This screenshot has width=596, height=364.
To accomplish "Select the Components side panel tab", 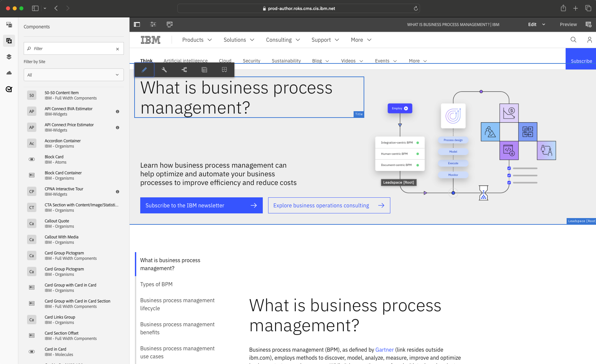I will click(x=9, y=41).
